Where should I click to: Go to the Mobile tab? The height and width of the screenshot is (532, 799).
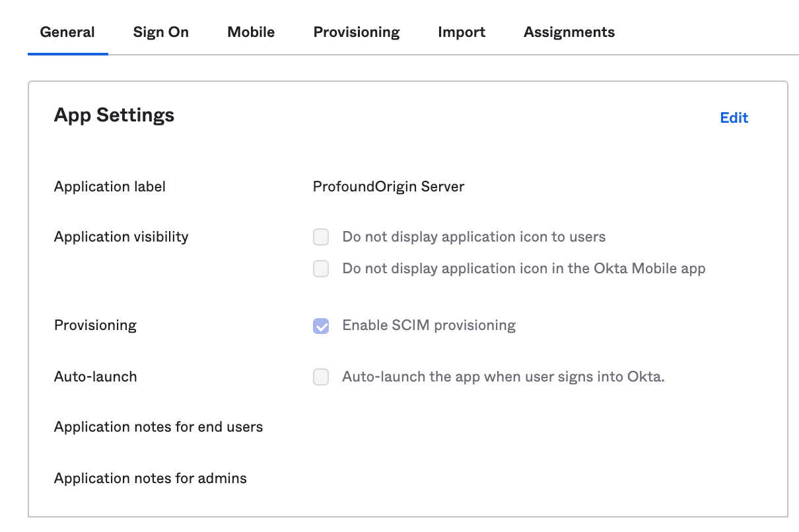(x=251, y=32)
